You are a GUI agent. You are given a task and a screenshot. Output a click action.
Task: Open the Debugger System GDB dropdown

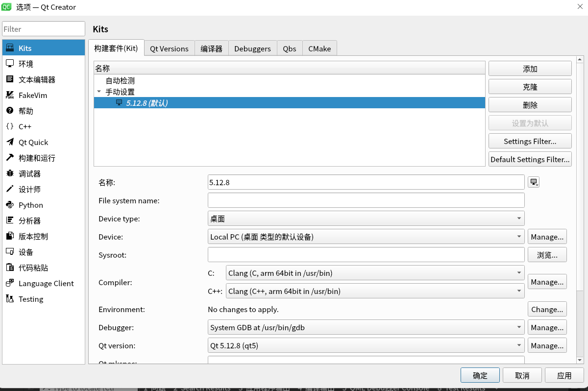[366, 327]
